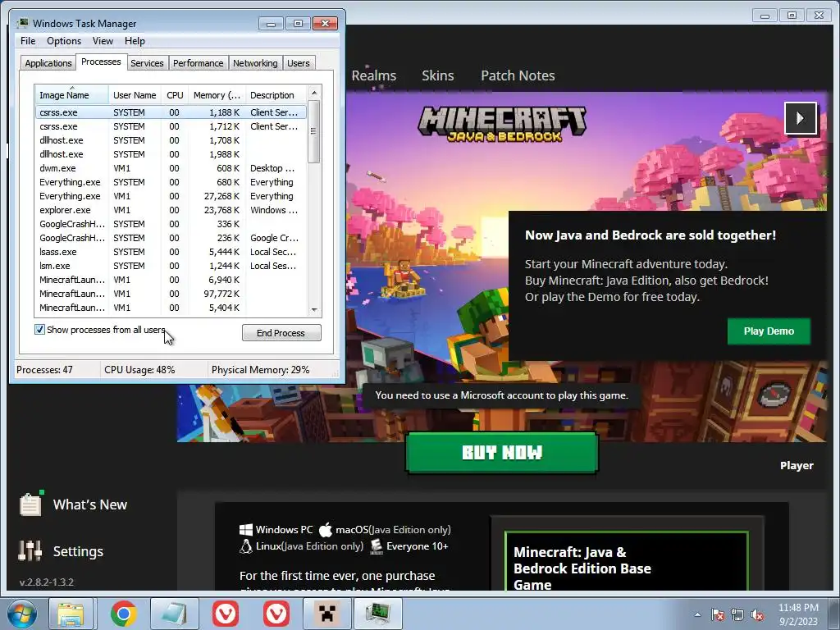
Task: Sort processes by Image Name column
Action: (x=72, y=95)
